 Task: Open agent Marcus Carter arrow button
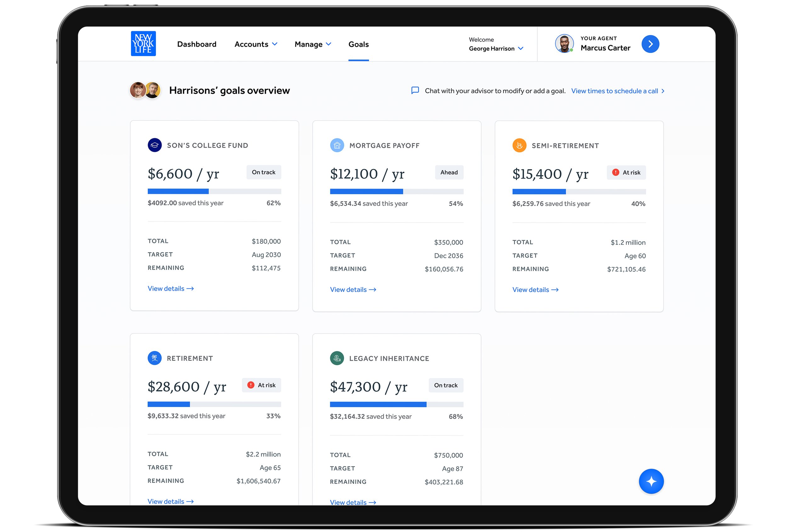(650, 44)
